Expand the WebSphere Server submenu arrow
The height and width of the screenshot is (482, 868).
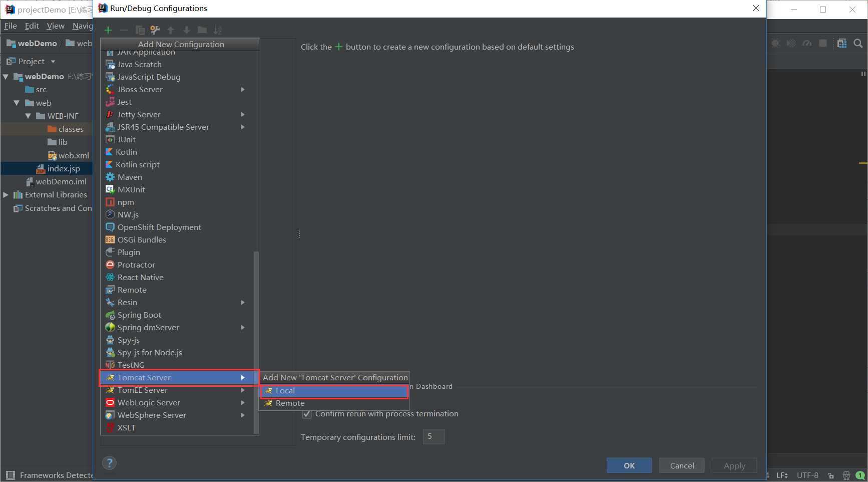click(x=243, y=415)
